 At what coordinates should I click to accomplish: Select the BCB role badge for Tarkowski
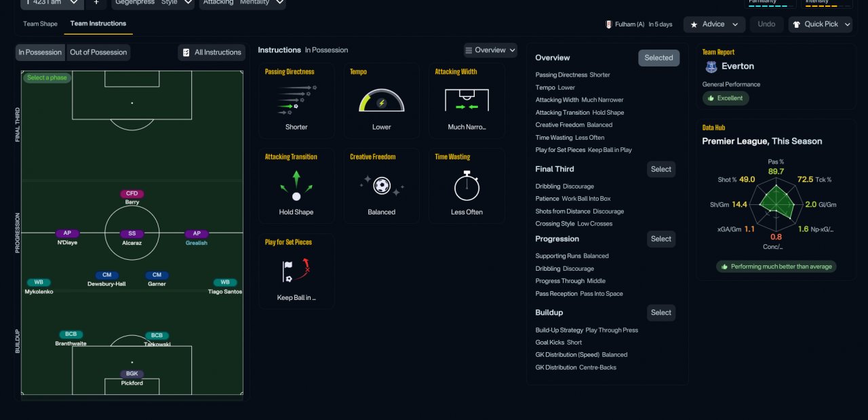coord(157,335)
